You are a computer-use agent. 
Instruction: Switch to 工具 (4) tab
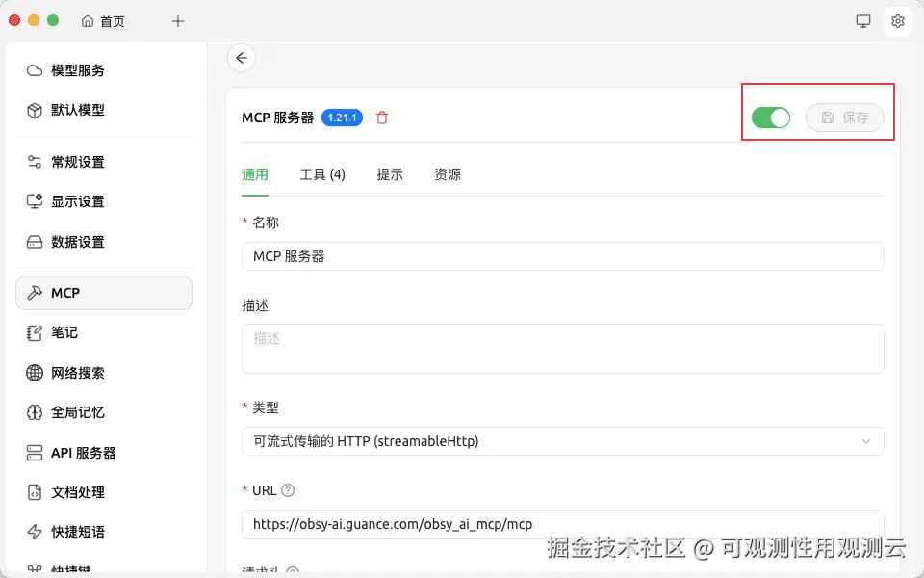tap(322, 174)
